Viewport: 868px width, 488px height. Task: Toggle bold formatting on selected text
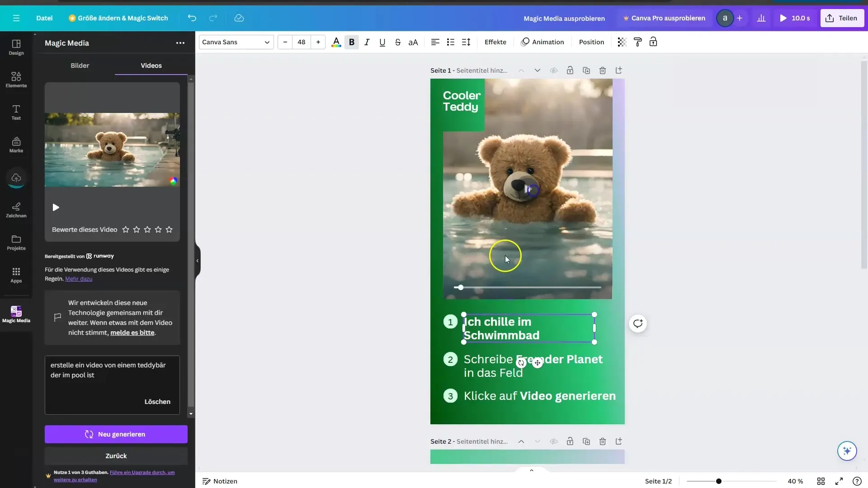coord(351,42)
